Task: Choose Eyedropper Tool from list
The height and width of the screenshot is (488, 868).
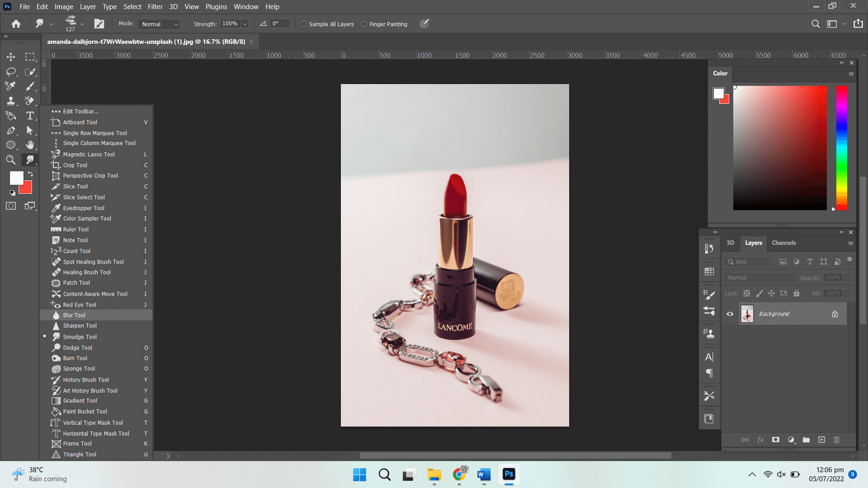Action: (x=96, y=208)
